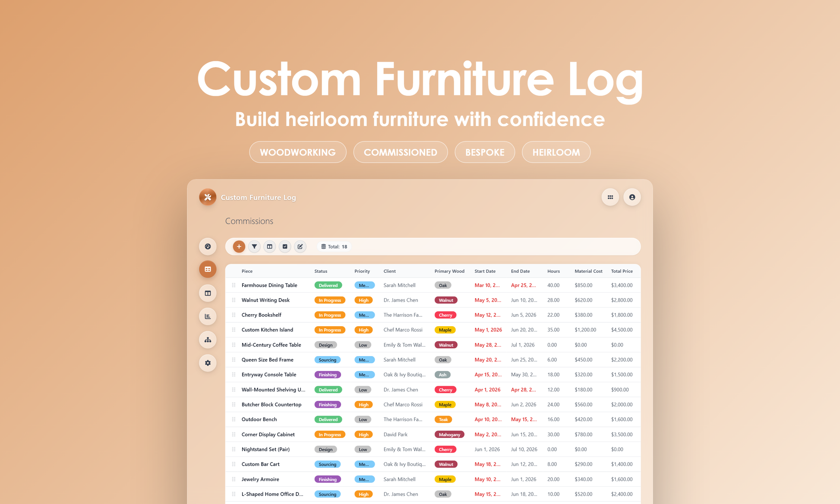Open the user account profile icon
This screenshot has width=840, height=504.
tap(632, 197)
